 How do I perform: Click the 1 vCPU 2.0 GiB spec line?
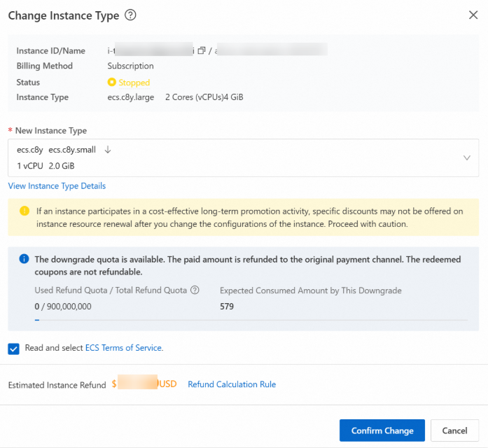(46, 166)
